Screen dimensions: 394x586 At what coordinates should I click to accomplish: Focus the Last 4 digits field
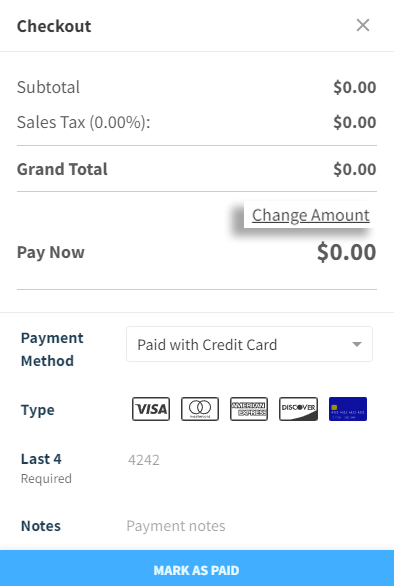click(x=249, y=460)
